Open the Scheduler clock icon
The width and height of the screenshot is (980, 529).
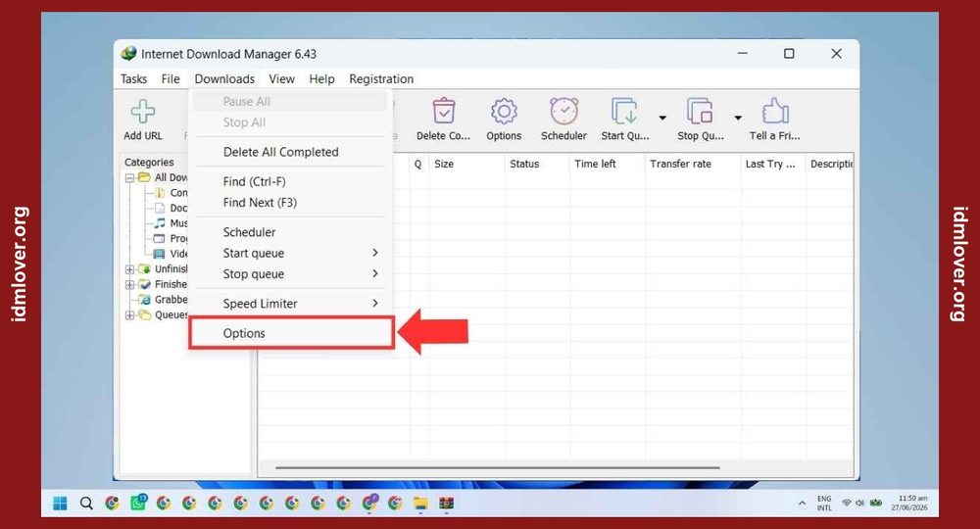click(563, 112)
